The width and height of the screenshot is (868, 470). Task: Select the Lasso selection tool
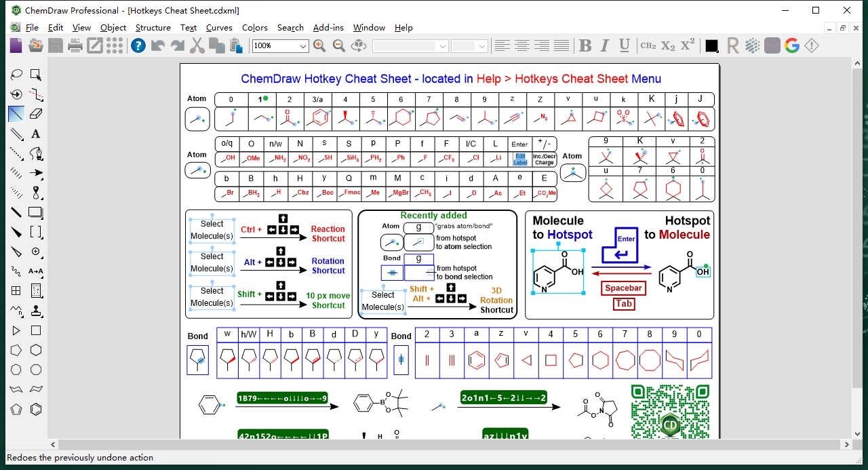point(16,74)
